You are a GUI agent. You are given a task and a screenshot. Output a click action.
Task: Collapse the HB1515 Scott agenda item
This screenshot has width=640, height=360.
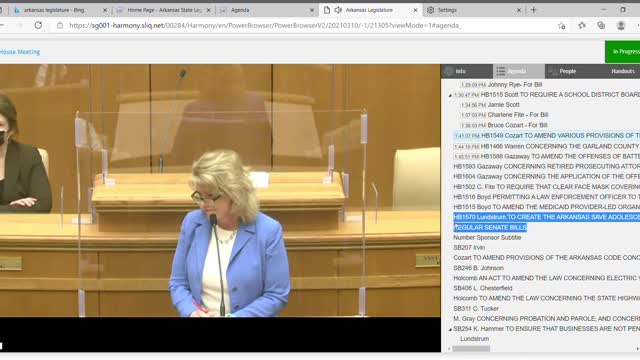coord(450,95)
